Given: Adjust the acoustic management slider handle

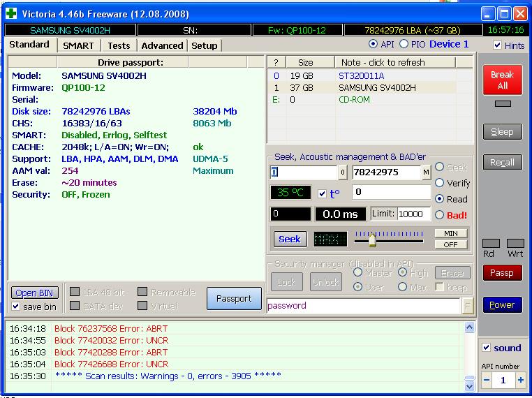Looking at the screenshot, I should pyautogui.click(x=372, y=240).
